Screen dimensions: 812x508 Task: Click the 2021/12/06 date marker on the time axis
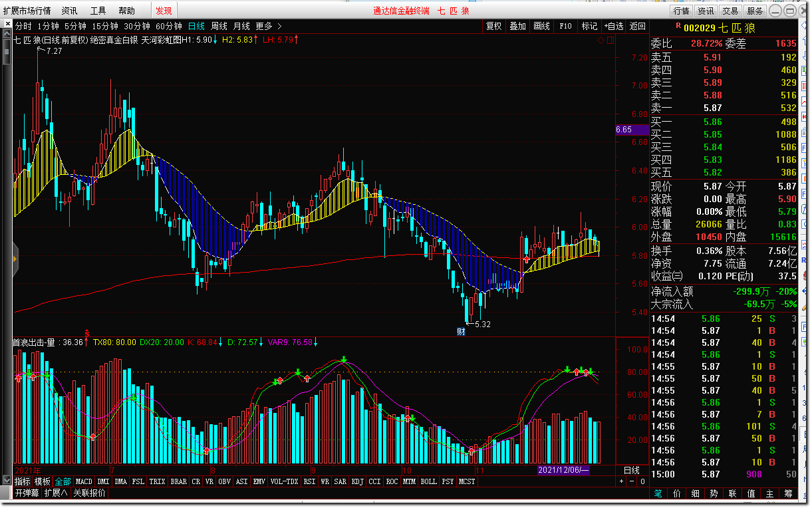[x=563, y=470]
